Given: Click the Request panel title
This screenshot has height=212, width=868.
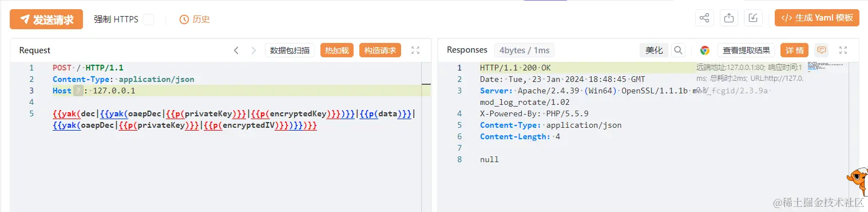Looking at the screenshot, I should click(35, 50).
